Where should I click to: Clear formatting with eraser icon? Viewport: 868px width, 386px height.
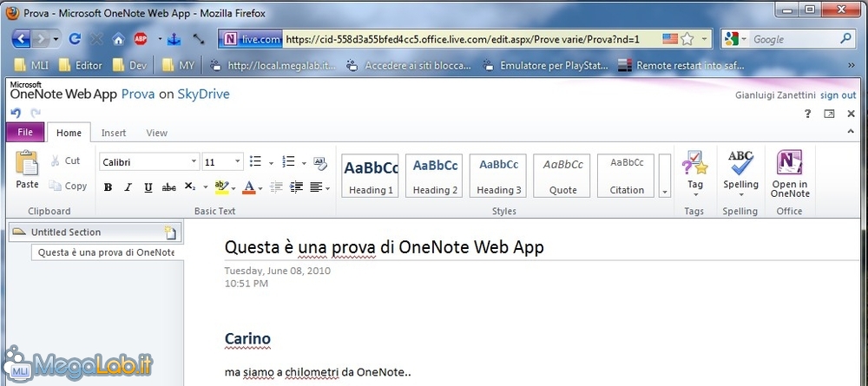point(320,162)
